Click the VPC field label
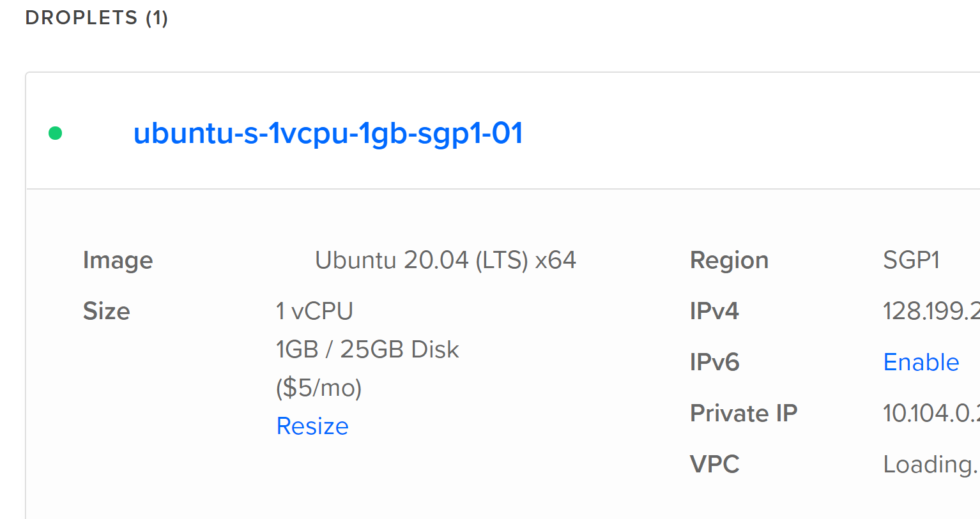Image resolution: width=980 pixels, height=519 pixels. pos(714,464)
